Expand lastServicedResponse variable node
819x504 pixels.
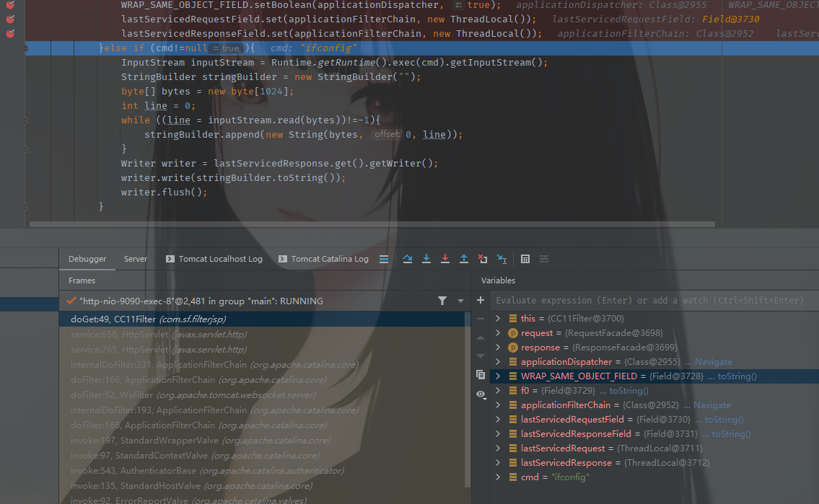point(499,463)
